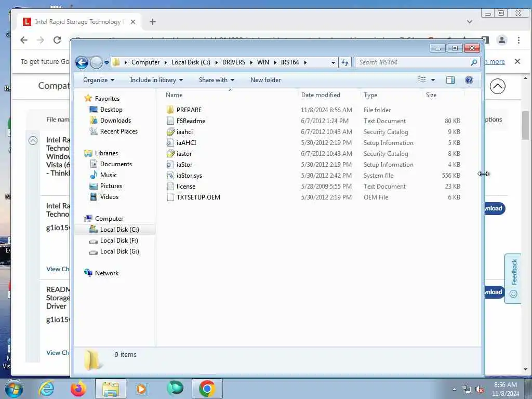Select Local Disk (F:) in navigation pane
532x399 pixels.
(x=119, y=241)
